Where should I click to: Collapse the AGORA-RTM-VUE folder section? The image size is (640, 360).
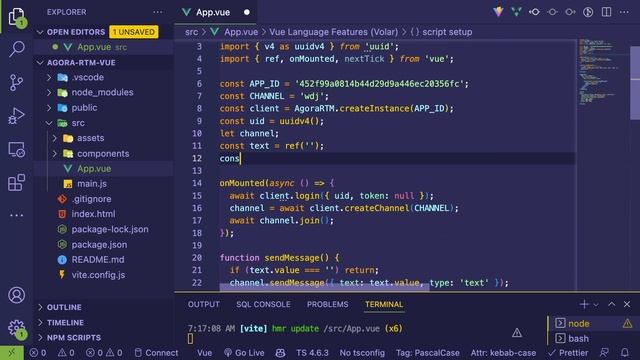[x=40, y=63]
